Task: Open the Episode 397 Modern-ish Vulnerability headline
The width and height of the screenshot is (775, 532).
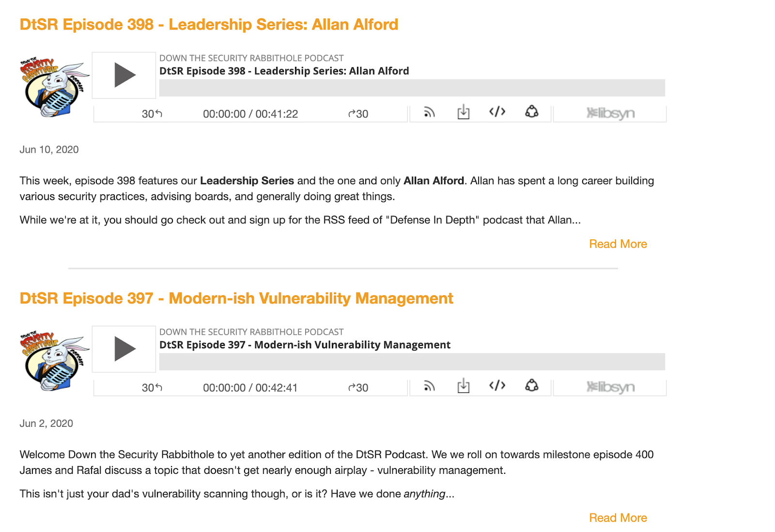Action: tap(236, 298)
